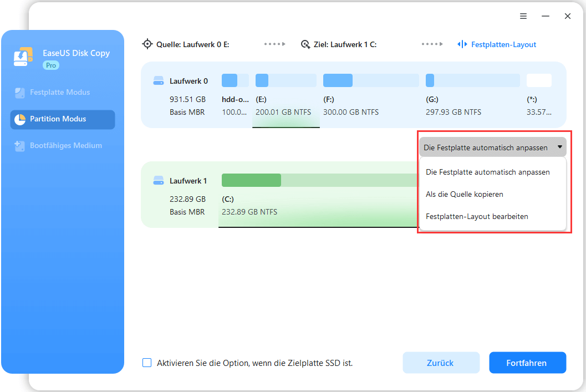This screenshot has width=586, height=392.
Task: Open the hamburger menu in title bar
Action: click(x=523, y=16)
